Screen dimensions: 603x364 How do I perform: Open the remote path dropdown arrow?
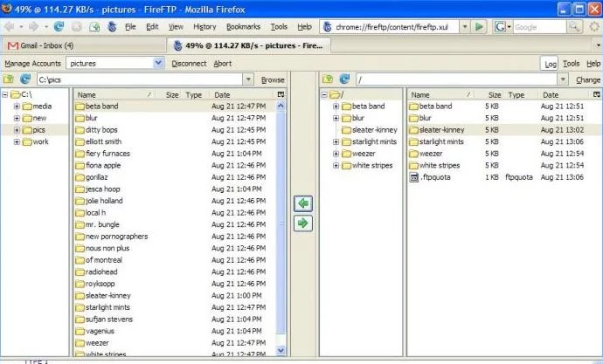563,79
